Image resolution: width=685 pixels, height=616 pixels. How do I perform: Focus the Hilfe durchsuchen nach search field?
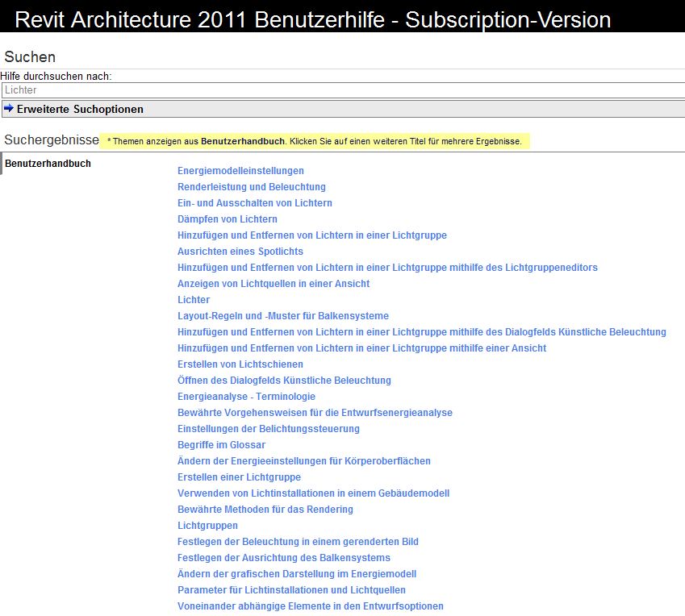[344, 90]
